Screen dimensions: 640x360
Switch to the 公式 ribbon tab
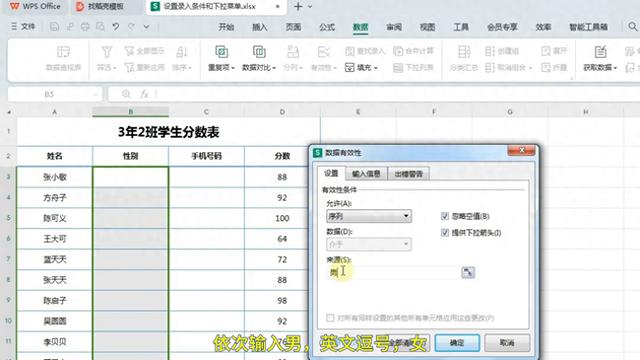[327, 27]
